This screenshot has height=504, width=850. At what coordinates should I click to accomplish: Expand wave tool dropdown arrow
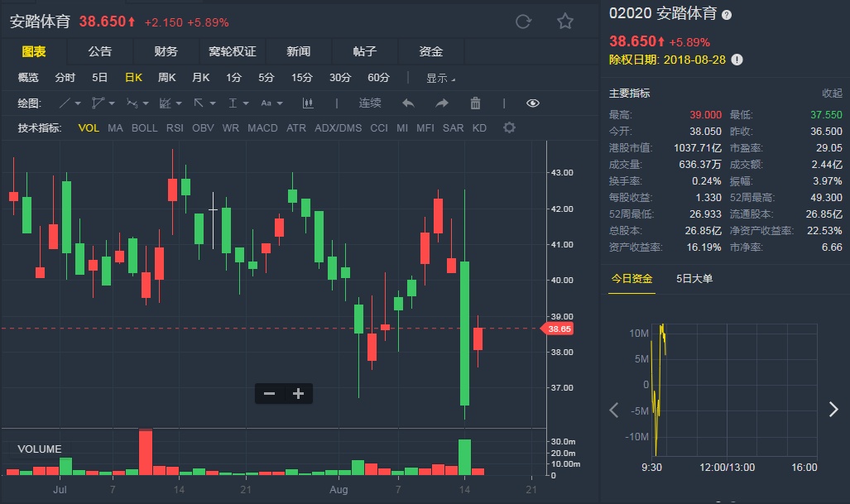(x=146, y=103)
